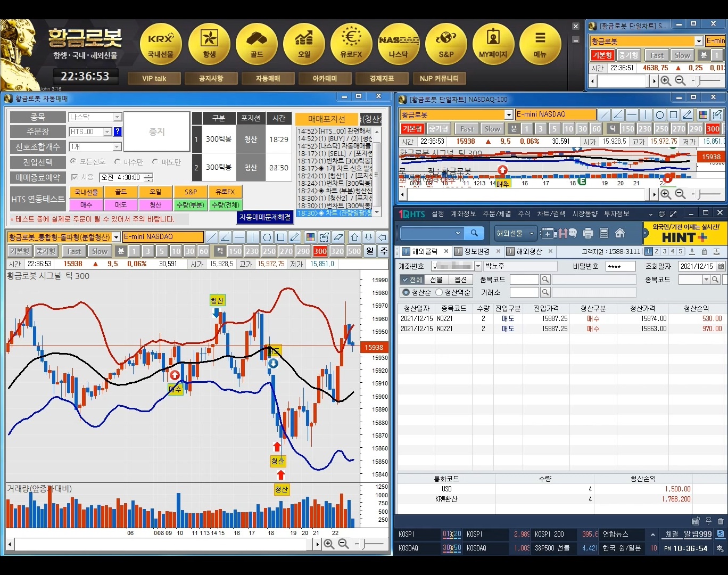Open the 해외선물 dropdown in HTS toolbar
Screen dimensions: 728x575
point(515,233)
